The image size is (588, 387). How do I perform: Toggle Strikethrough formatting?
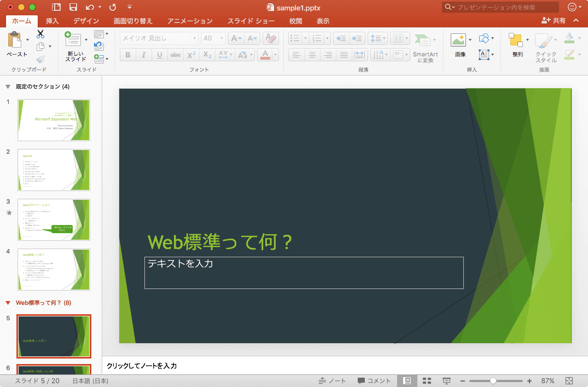coord(176,55)
